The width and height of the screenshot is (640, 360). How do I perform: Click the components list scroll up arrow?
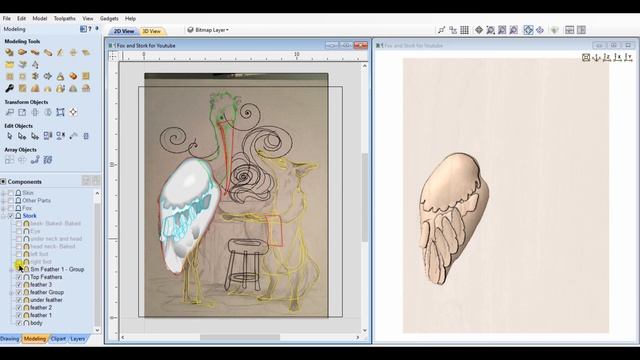pos(97,193)
